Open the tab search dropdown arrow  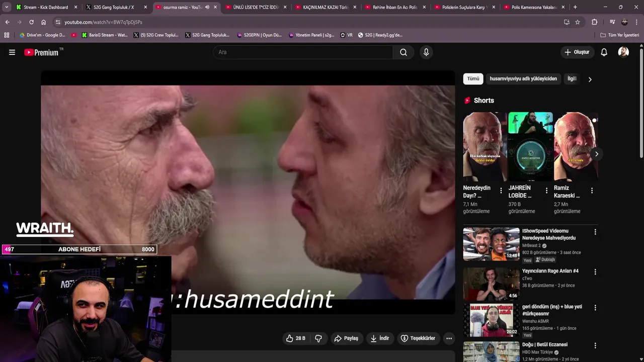(7, 7)
